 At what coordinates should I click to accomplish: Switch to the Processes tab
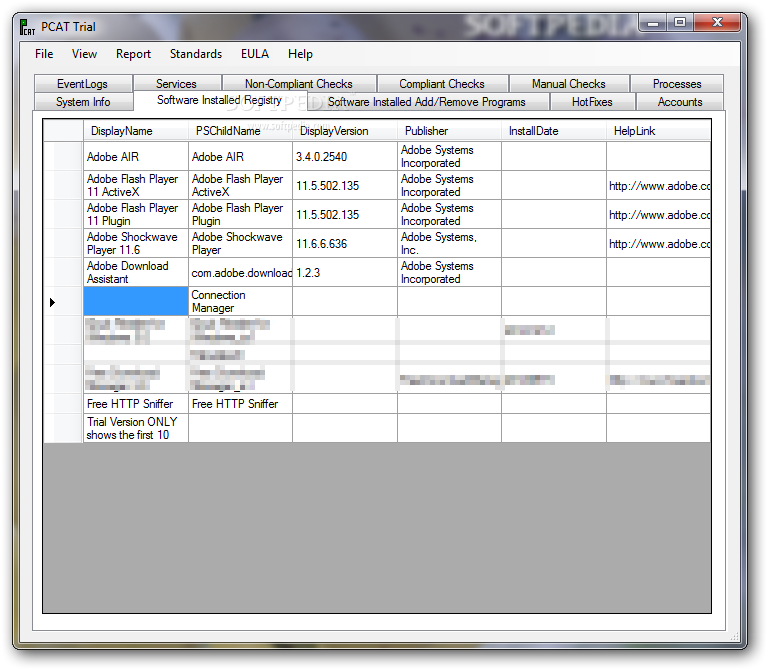coord(677,84)
